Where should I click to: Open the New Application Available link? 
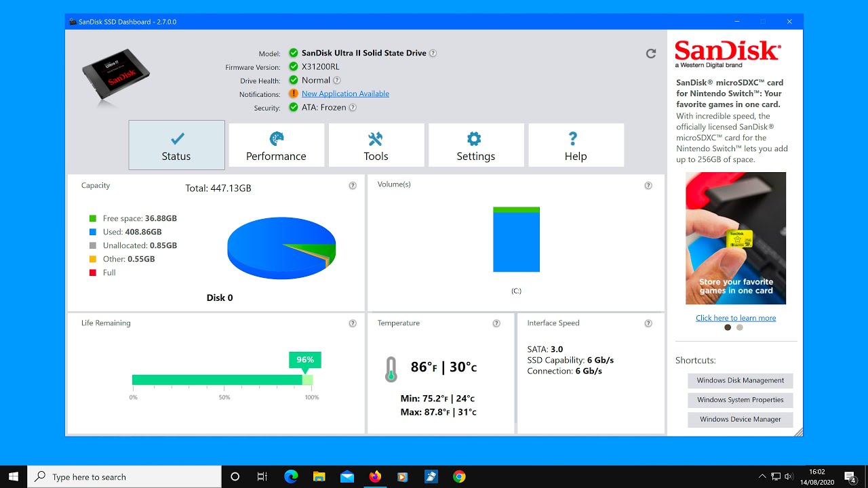click(345, 94)
